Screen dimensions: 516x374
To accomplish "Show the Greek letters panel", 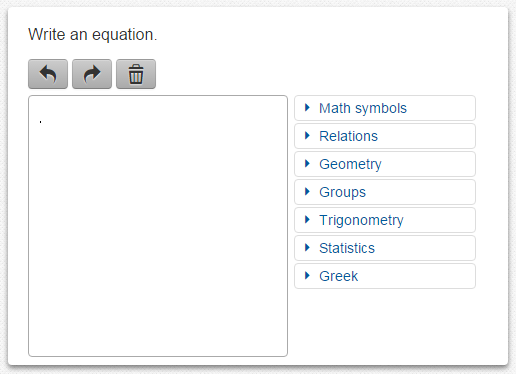I will tap(339, 276).
